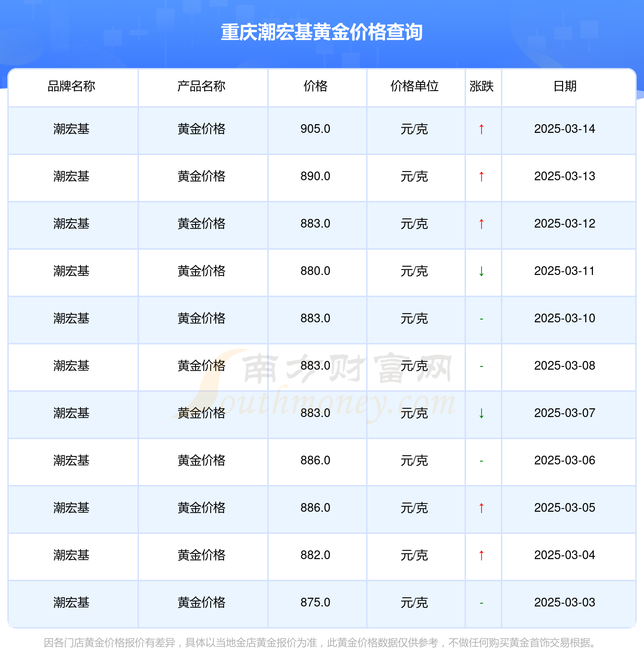The width and height of the screenshot is (644, 669).
Task: Select the 日期 column header
Action: (x=565, y=86)
